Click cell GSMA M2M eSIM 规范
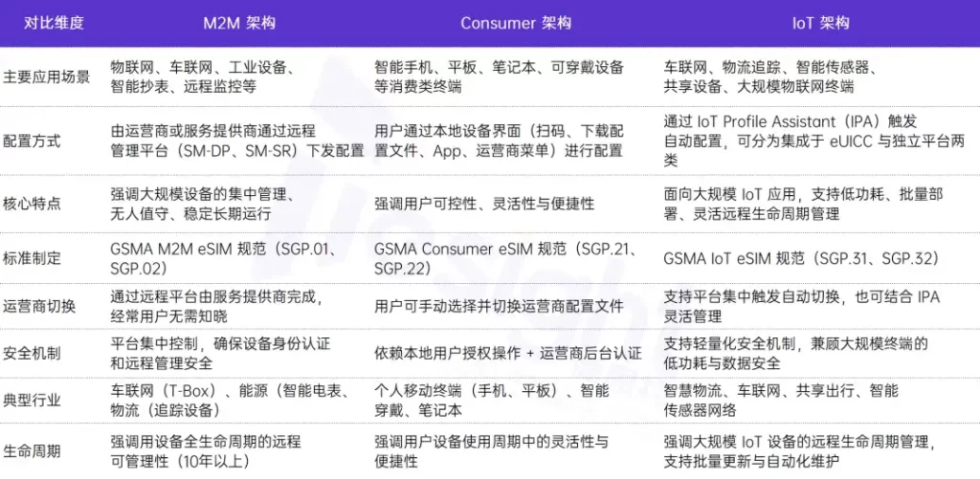 click(x=225, y=259)
